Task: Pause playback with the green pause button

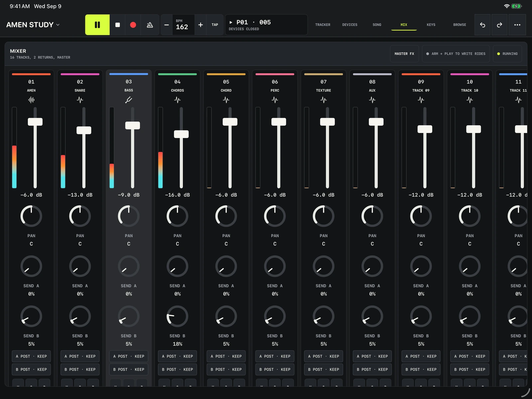Action: [97, 25]
